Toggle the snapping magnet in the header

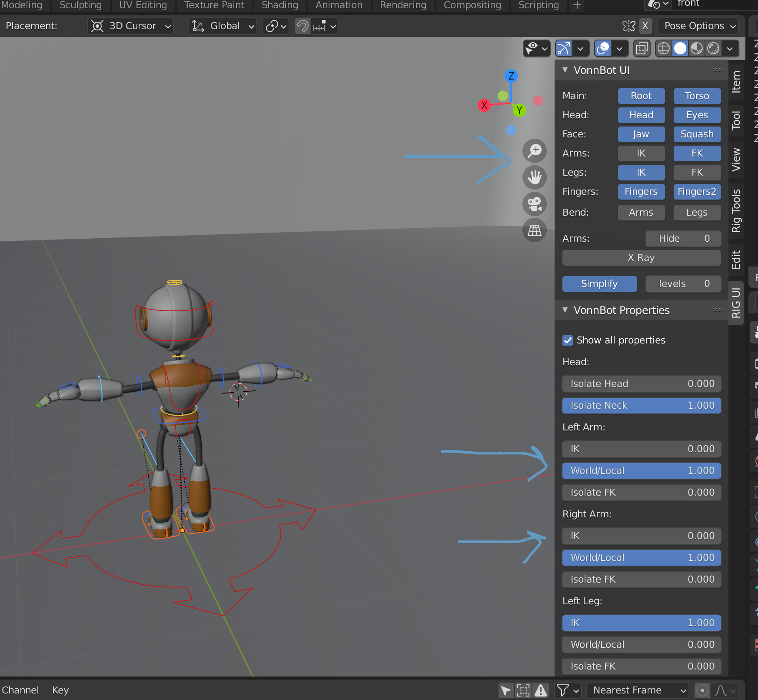(302, 26)
